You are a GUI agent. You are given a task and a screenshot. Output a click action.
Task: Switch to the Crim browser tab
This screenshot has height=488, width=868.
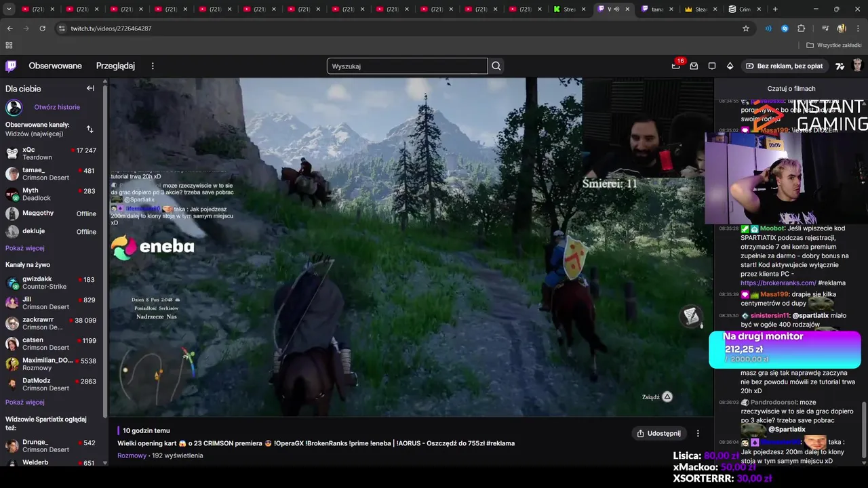(x=744, y=9)
